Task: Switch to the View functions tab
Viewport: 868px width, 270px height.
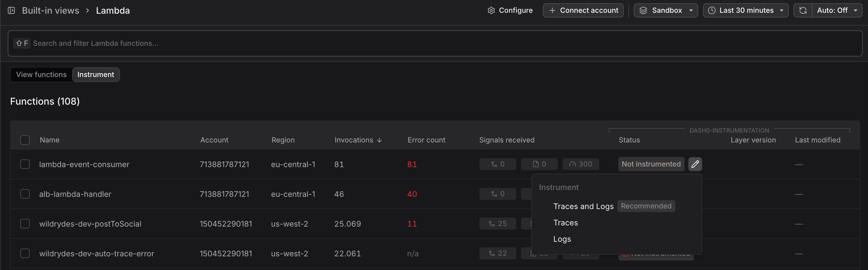Action: point(42,75)
